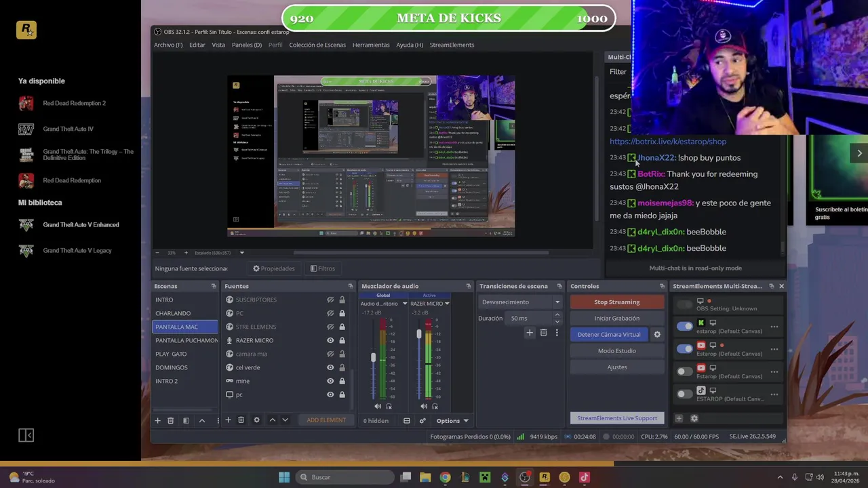Open source properties gear in Fuentes toolbar
The image size is (868, 488).
256,420
